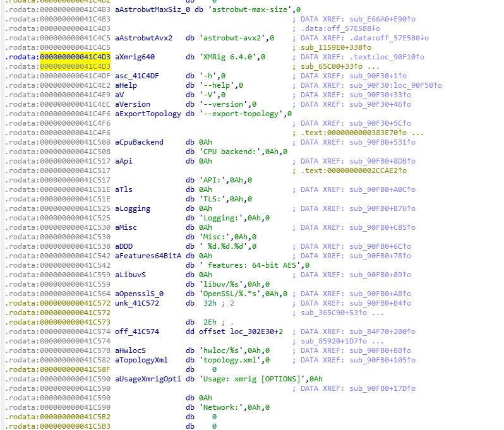The height and width of the screenshot is (430, 504).
Task: Jump to sub_65C00+33 cross-reference
Action: point(332,66)
